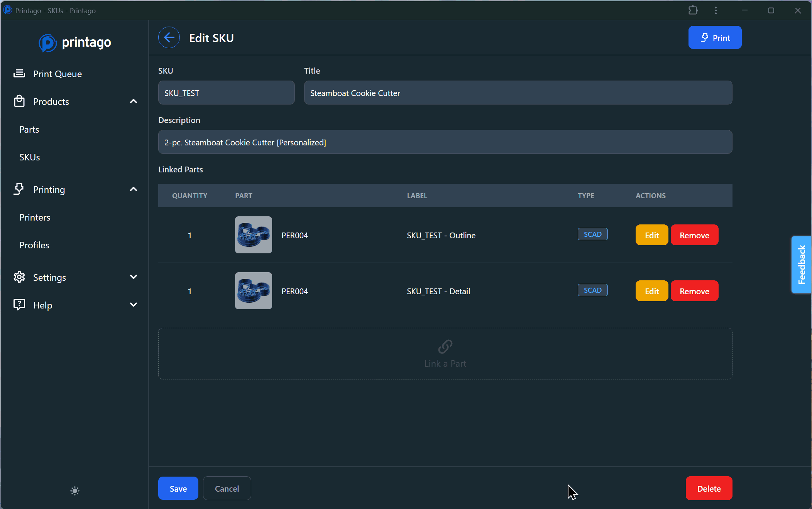Click the LABEL column header
812x509 pixels.
pos(417,196)
